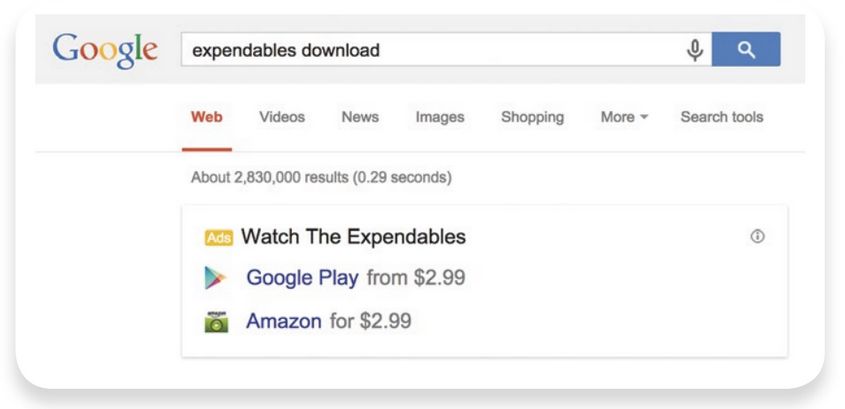Open the Google Play link

point(302,278)
